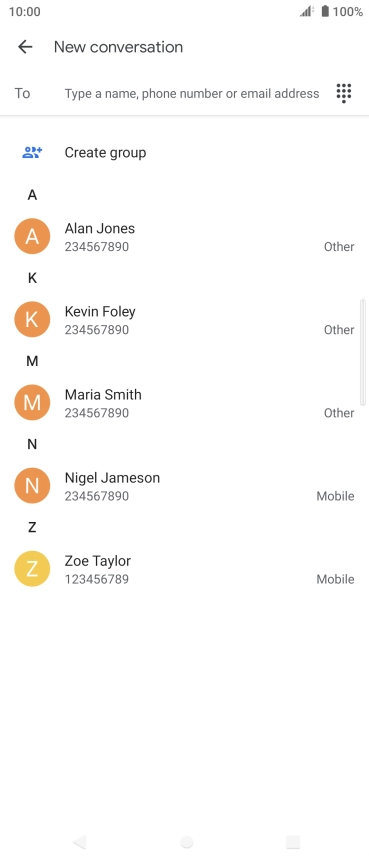The width and height of the screenshot is (369, 862).
Task: Select Kevin Foley avatar icon
Action: click(x=32, y=319)
